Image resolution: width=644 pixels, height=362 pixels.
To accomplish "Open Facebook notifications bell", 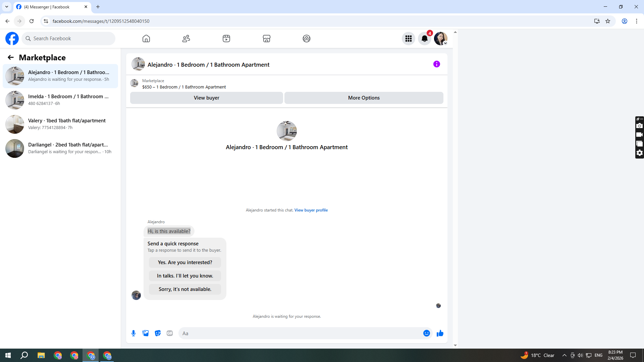I will coord(424,39).
